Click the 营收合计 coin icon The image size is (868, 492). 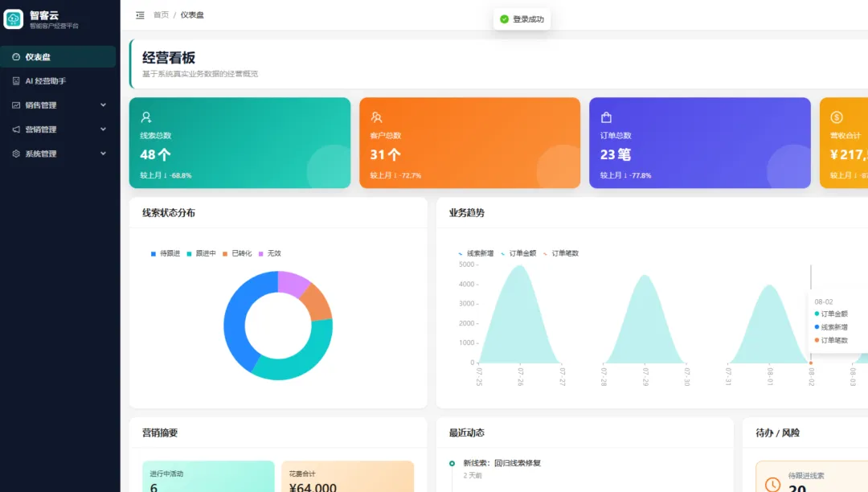[x=837, y=117]
